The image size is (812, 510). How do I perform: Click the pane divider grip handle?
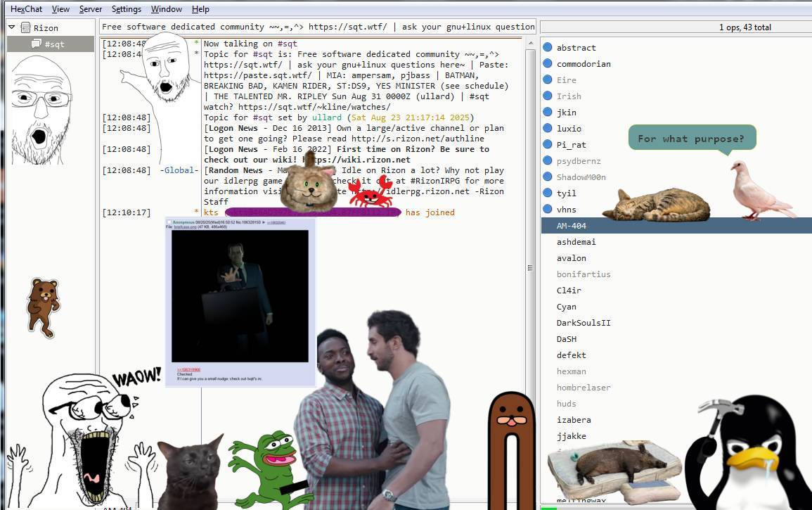530,268
